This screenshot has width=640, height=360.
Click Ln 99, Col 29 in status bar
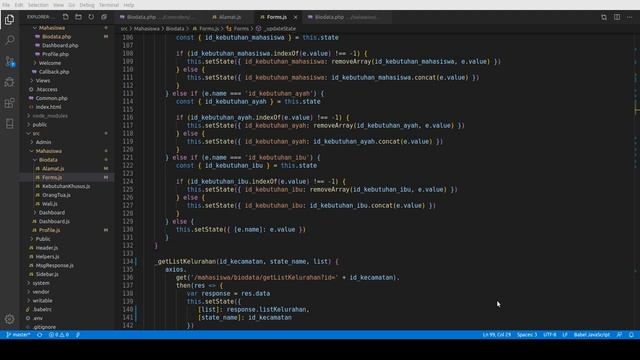click(x=497, y=335)
